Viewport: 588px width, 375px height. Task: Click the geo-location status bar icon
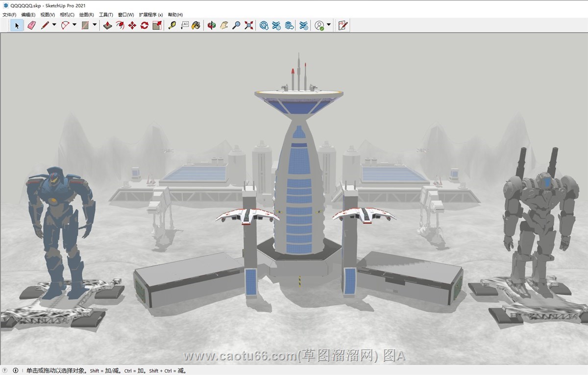tap(5, 371)
